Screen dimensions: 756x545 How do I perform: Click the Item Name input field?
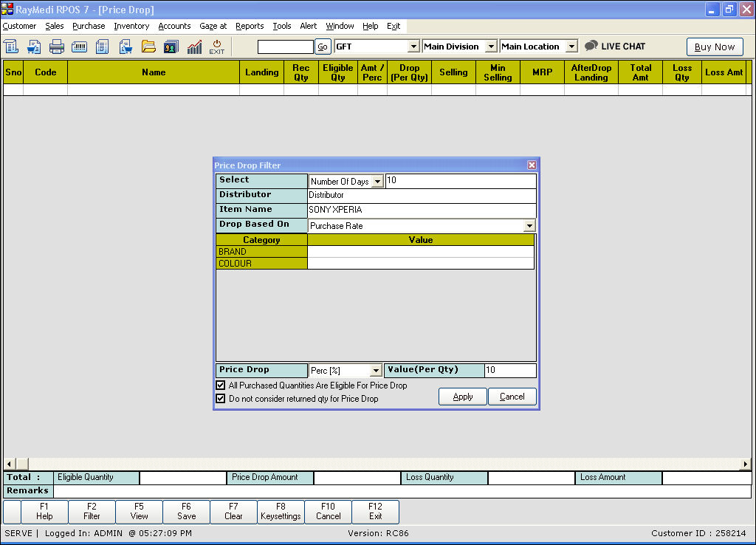tap(422, 210)
